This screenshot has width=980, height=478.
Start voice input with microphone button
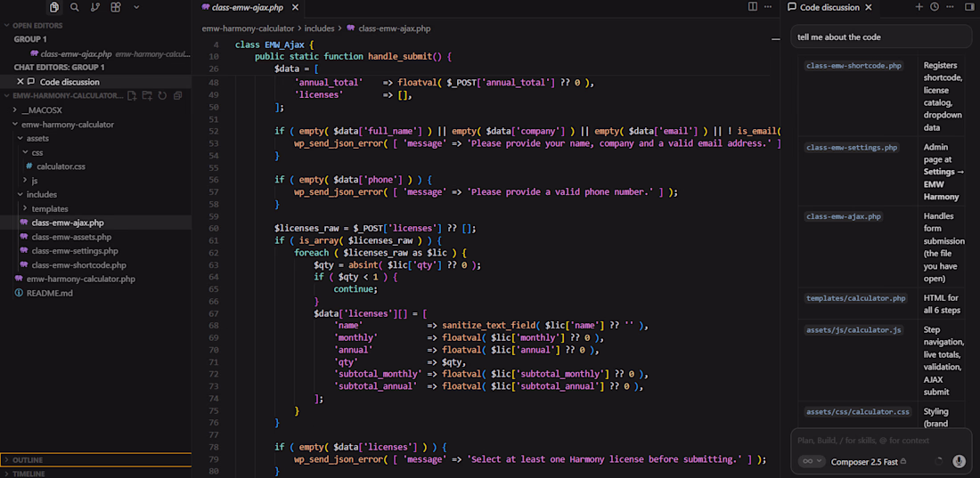pyautogui.click(x=959, y=461)
